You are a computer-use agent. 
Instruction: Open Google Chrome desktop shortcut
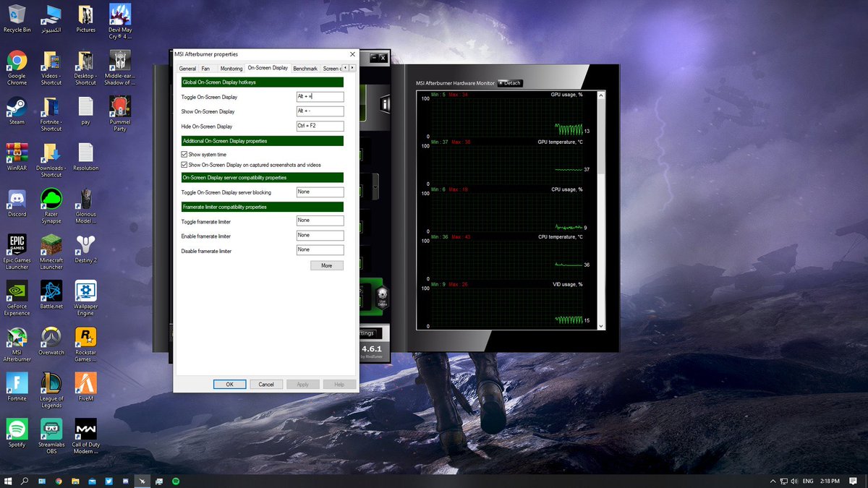coord(17,68)
